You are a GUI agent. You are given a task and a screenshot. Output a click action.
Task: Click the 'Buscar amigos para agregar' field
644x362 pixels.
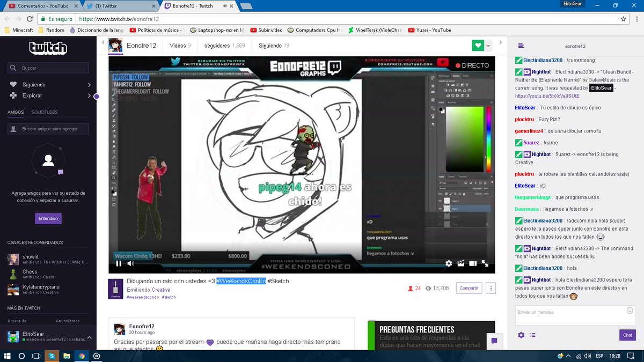click(48, 129)
